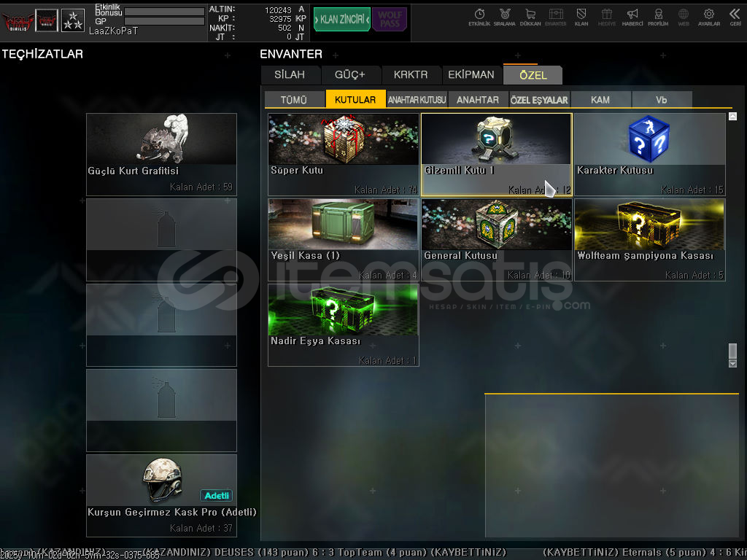Click inventory scrollbar down arrow
This screenshot has width=747, height=560.
[x=732, y=363]
